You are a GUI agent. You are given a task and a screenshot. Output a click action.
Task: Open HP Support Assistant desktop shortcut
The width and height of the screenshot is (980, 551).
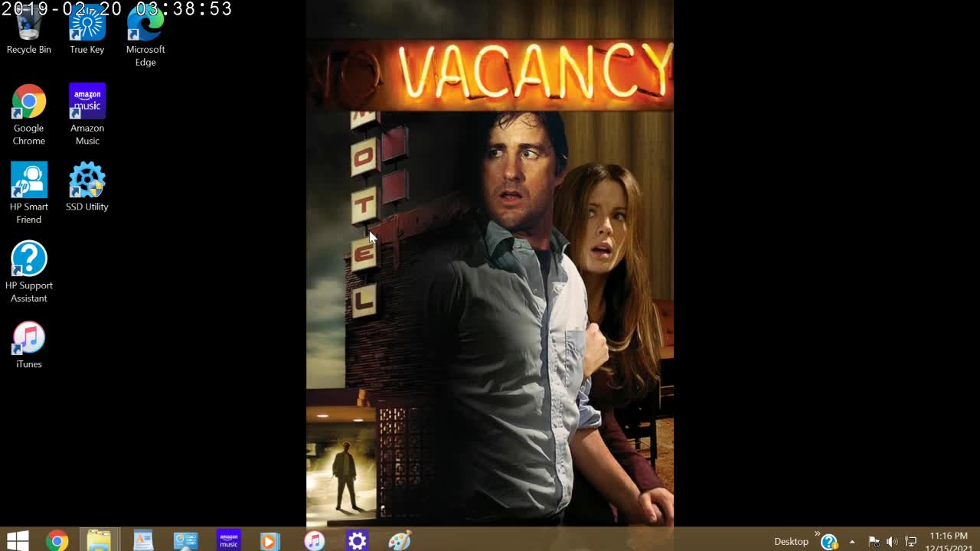point(29,272)
